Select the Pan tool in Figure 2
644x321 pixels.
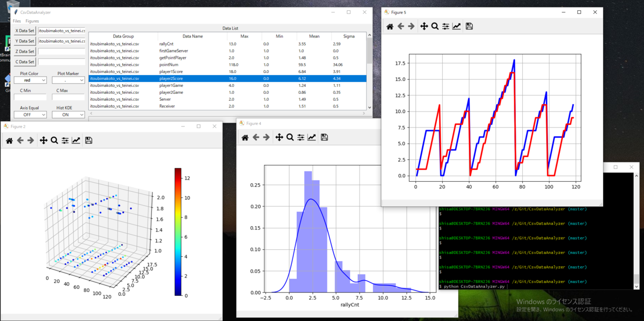(x=43, y=140)
